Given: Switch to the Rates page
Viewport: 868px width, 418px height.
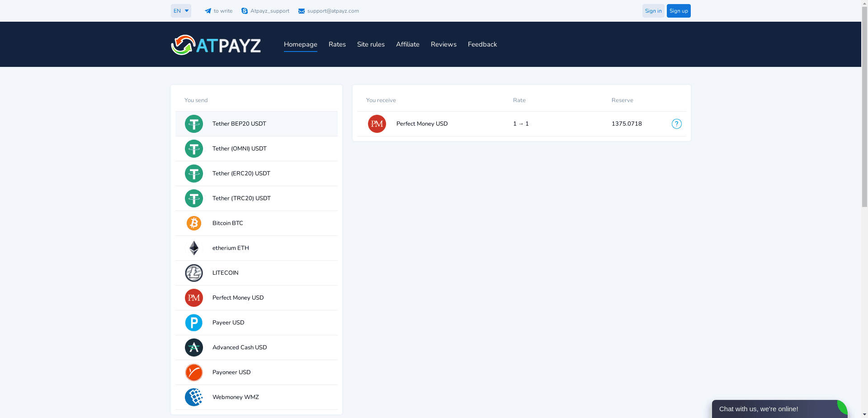Looking at the screenshot, I should point(337,44).
